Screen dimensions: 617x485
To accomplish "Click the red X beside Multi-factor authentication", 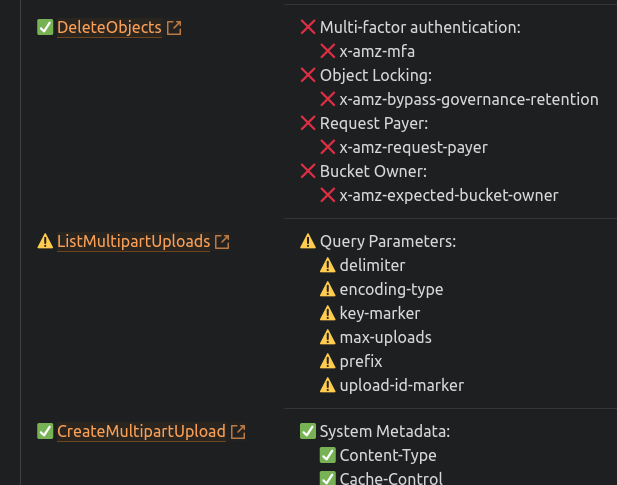I will pyautogui.click(x=308, y=28).
